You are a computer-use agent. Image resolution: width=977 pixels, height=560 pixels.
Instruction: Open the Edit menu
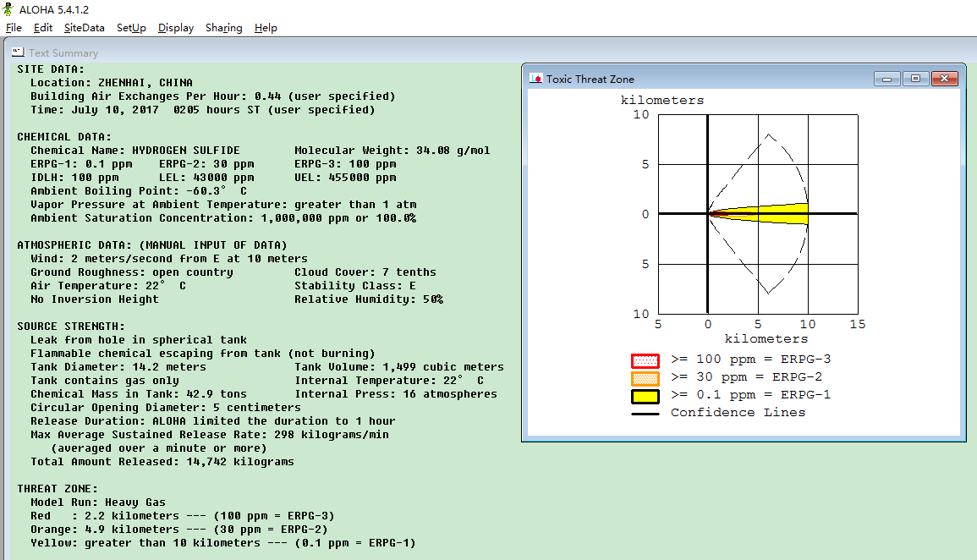[x=43, y=28]
